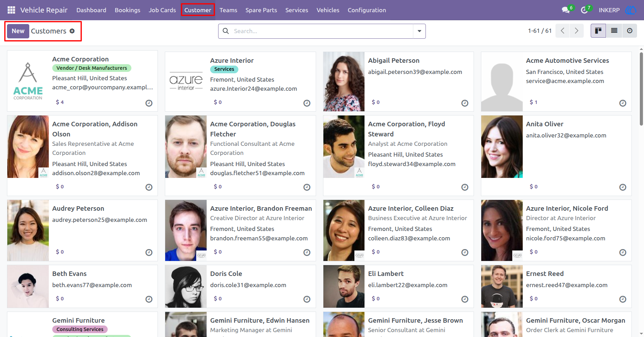The width and height of the screenshot is (644, 337).
Task: Open the Acme Corporation logo thumbnail
Action: (28, 81)
